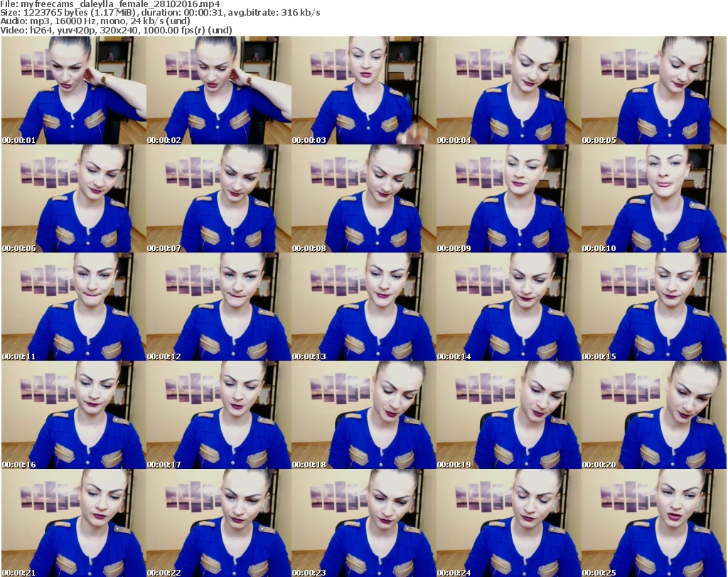Screen dimensions: 728x577
Task: Click the frame marked 00:00:07
Action: [x=218, y=198]
